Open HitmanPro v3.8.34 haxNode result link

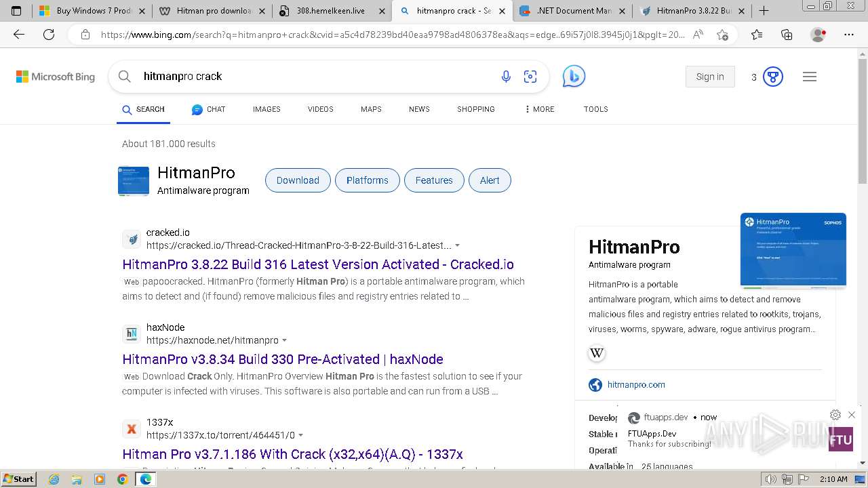pyautogui.click(x=283, y=359)
